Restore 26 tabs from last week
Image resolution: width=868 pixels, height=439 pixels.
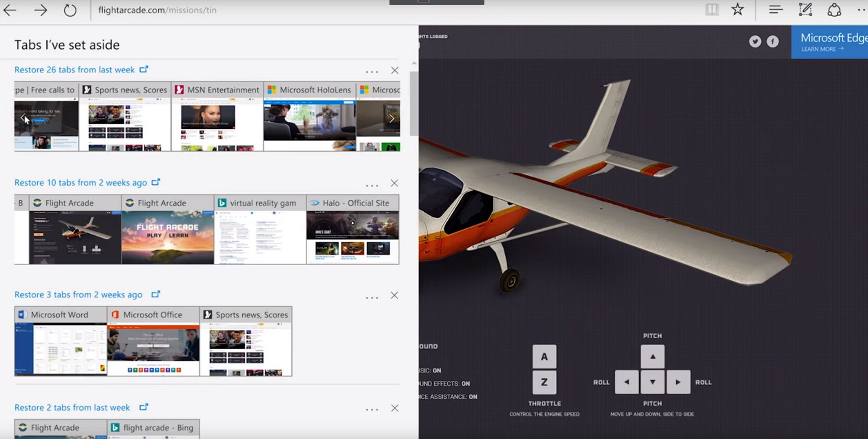pyautogui.click(x=74, y=69)
